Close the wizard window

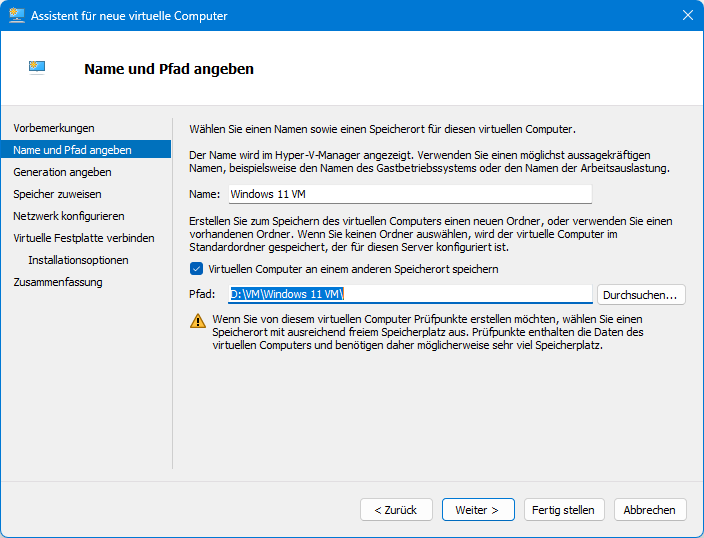coord(687,16)
